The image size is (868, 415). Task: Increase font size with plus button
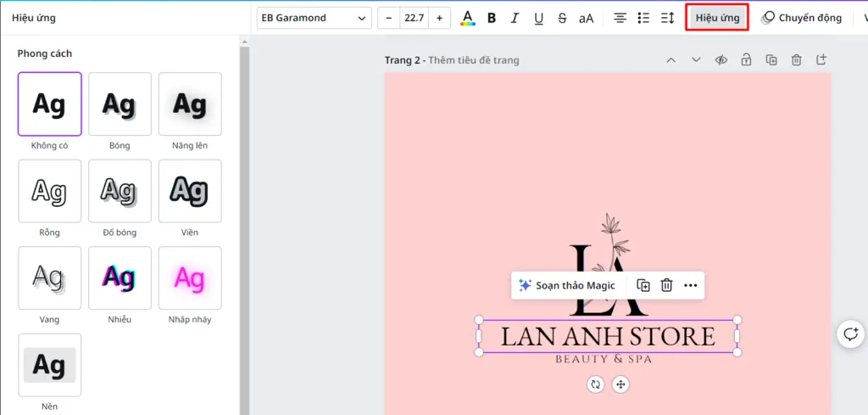440,18
